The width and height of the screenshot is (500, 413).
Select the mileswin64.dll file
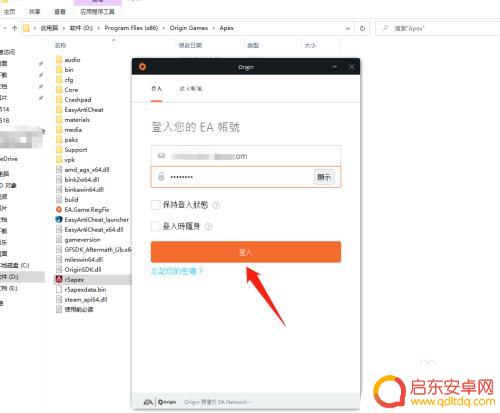point(79,260)
